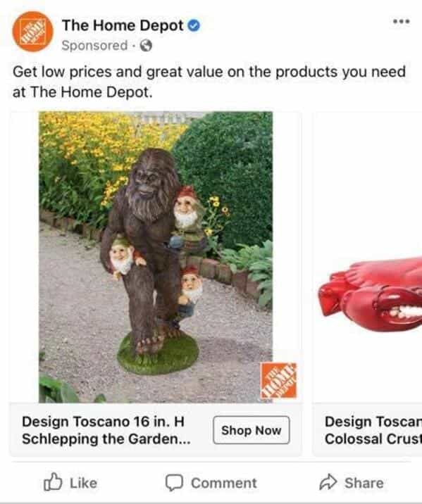View the red lobster product image
Screen dimensions: 422x504
pyautogui.click(x=370, y=294)
